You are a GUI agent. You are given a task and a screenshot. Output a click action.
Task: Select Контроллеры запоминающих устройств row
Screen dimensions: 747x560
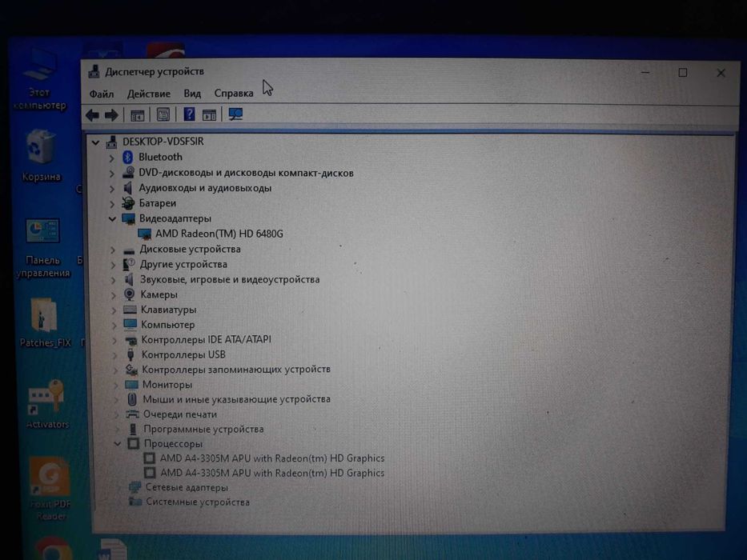[236, 370]
